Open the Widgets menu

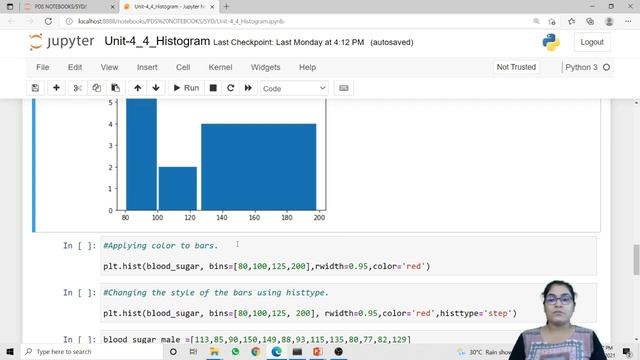click(265, 67)
